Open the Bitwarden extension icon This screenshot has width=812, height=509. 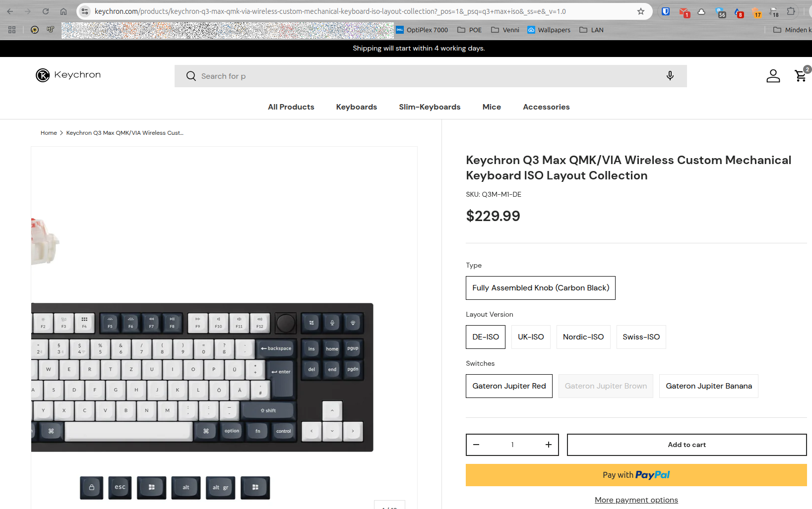(x=666, y=11)
